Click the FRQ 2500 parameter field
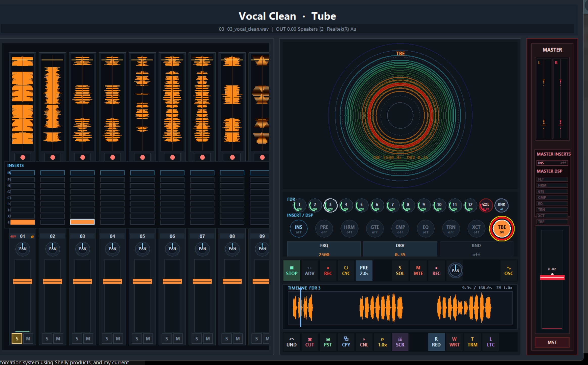 pos(324,249)
